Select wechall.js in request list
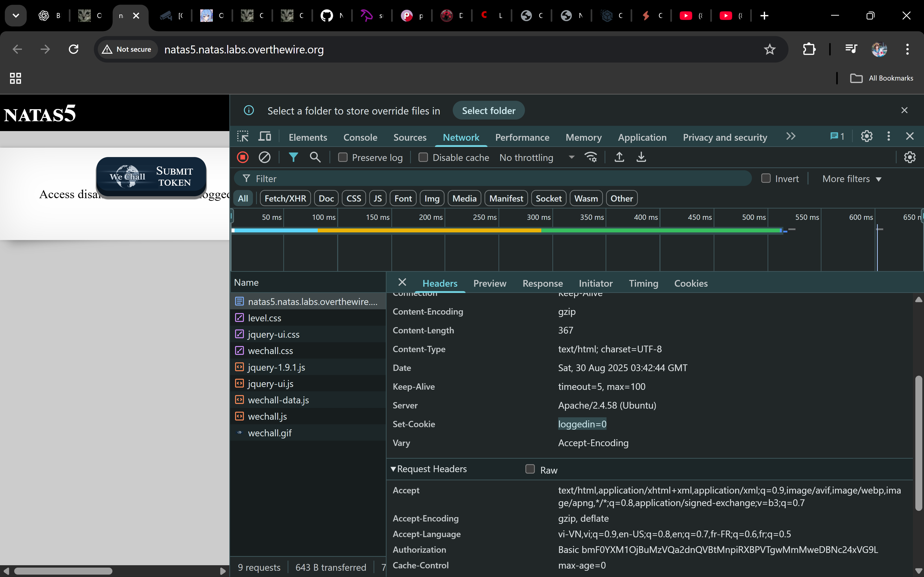 (x=267, y=417)
